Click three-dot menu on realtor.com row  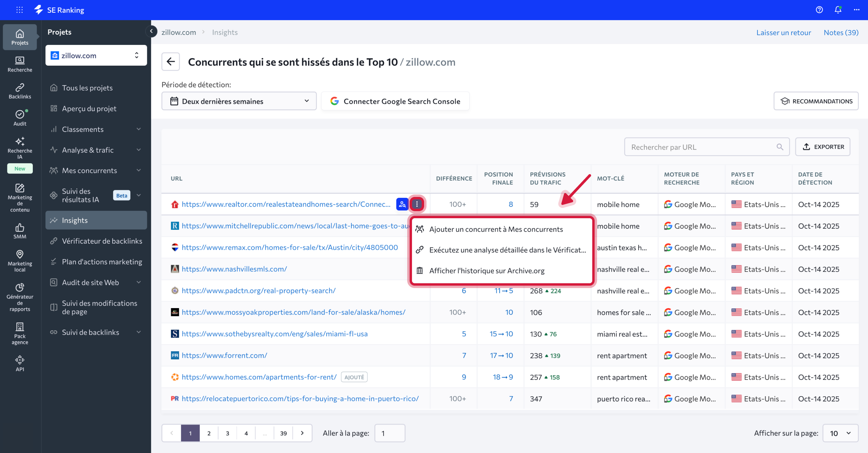click(x=417, y=204)
